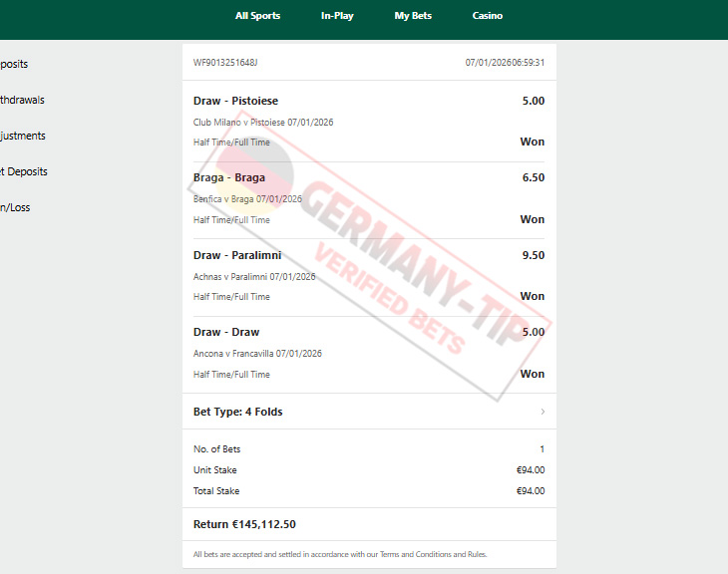The width and height of the screenshot is (728, 574).
Task: Open the All Sports menu item
Action: click(257, 16)
